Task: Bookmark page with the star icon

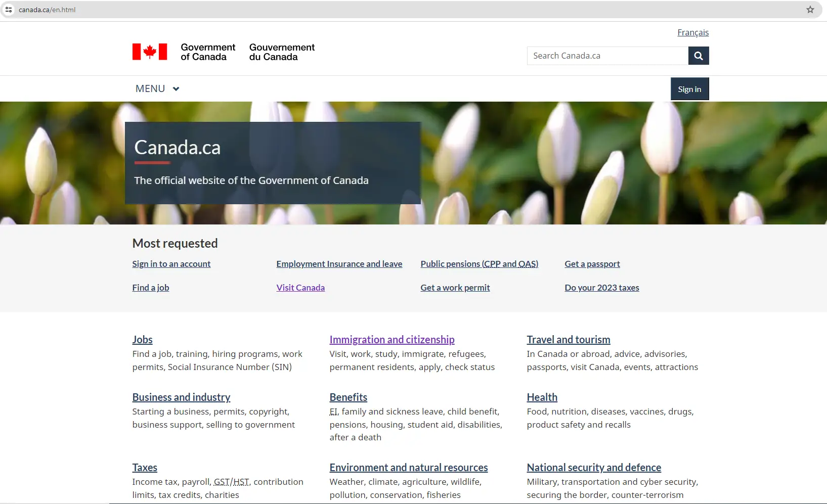Action: click(x=810, y=10)
